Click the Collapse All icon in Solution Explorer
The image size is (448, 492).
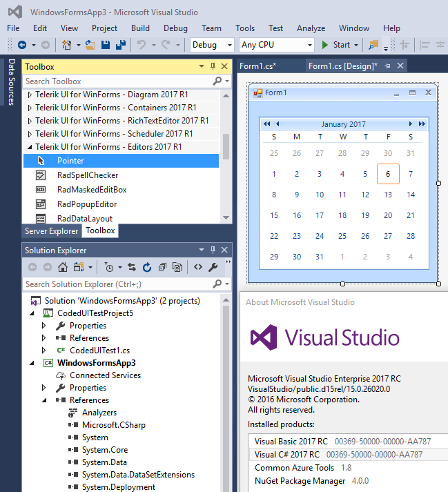[162, 267]
